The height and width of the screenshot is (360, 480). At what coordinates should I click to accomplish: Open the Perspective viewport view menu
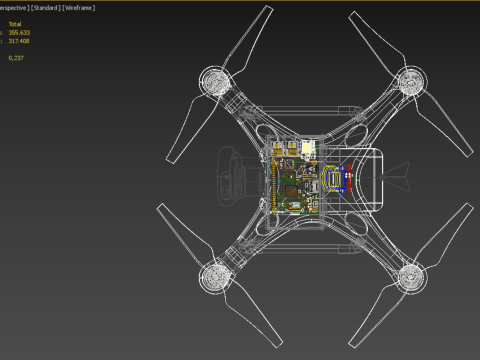pyautogui.click(x=14, y=8)
